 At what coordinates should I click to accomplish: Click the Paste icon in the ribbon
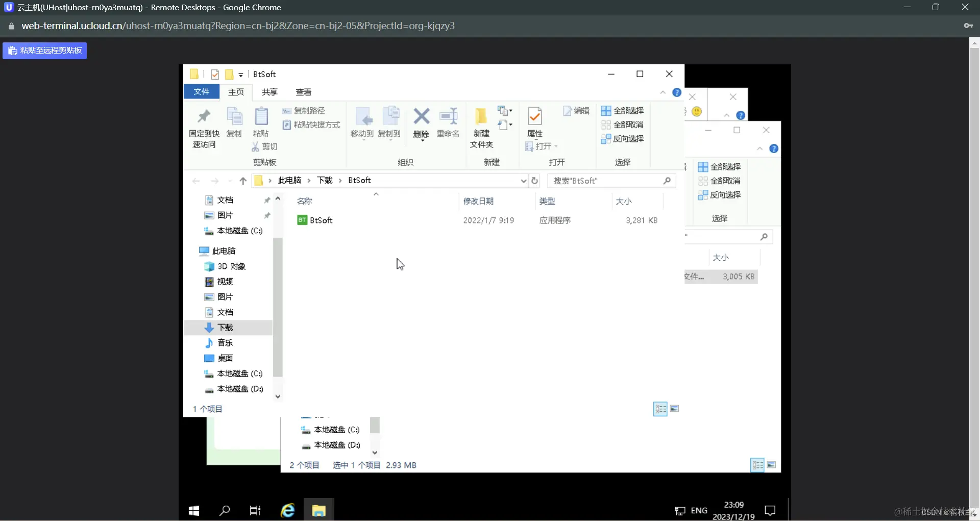point(261,117)
